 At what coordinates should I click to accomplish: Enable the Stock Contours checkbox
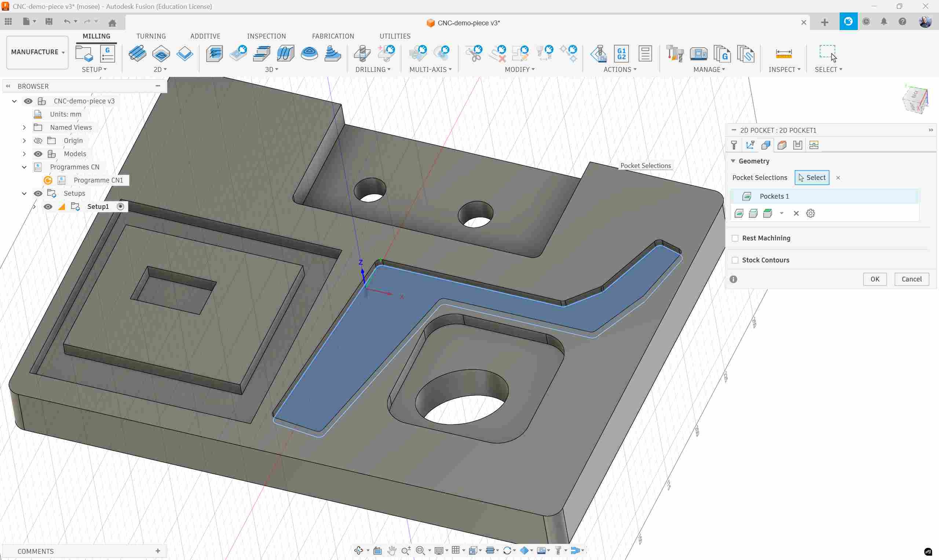(735, 260)
